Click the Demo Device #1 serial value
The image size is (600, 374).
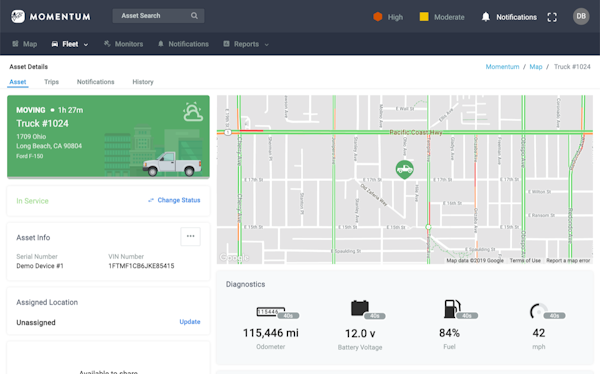pyautogui.click(x=40, y=266)
